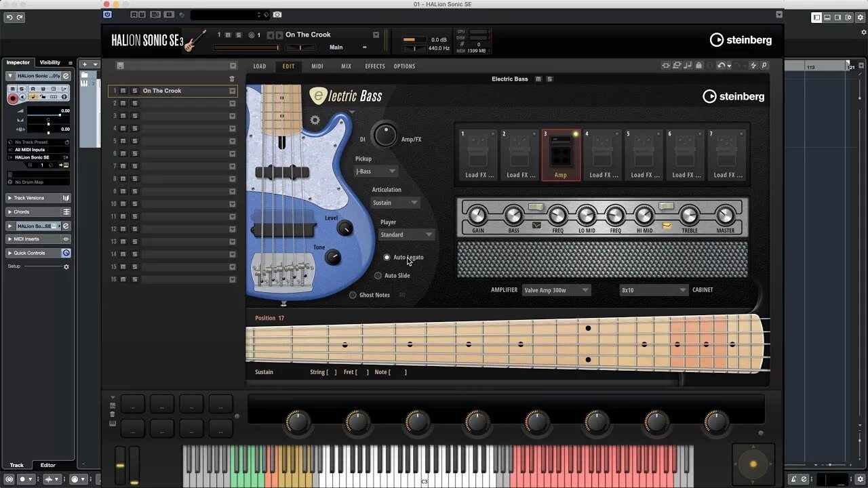Image resolution: width=868 pixels, height=488 pixels.
Task: Click the All MIDI Inputs field
Action: coord(31,149)
